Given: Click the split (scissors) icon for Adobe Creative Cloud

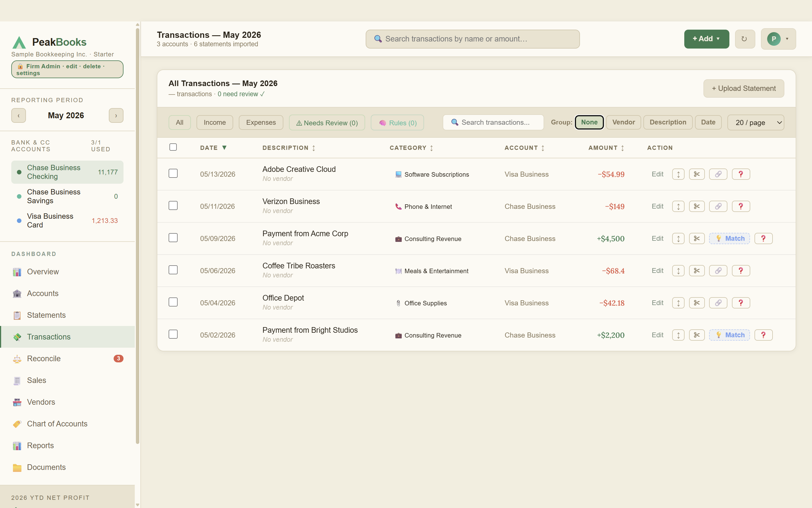Looking at the screenshot, I should click(697, 174).
